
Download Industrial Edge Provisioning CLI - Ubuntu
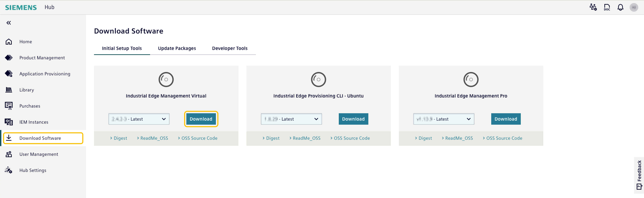pyautogui.click(x=353, y=119)
